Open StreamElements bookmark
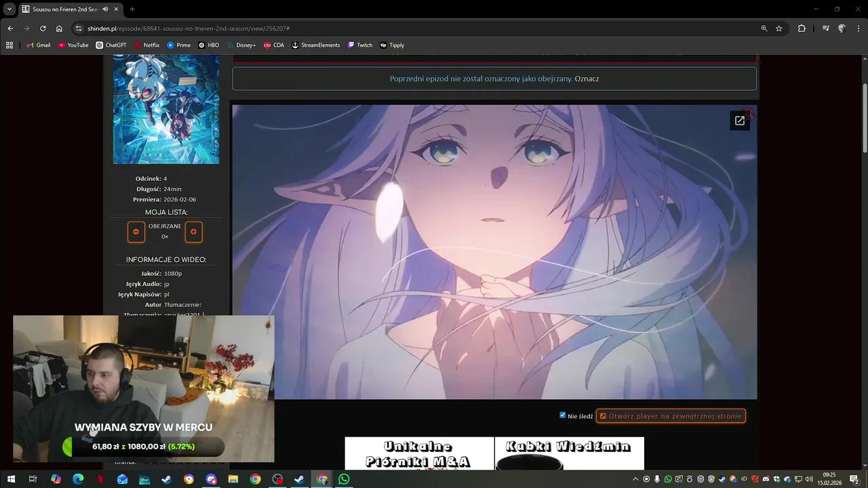This screenshot has height=488, width=868. point(316,45)
